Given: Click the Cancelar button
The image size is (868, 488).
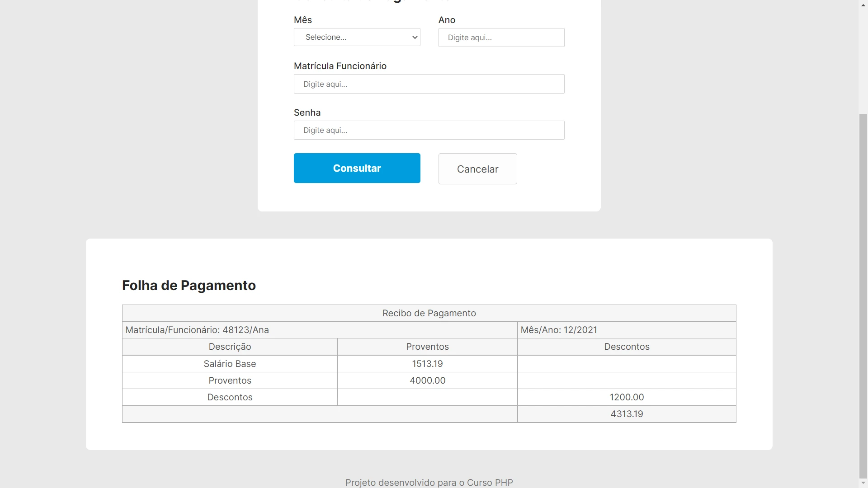Looking at the screenshot, I should tap(477, 169).
